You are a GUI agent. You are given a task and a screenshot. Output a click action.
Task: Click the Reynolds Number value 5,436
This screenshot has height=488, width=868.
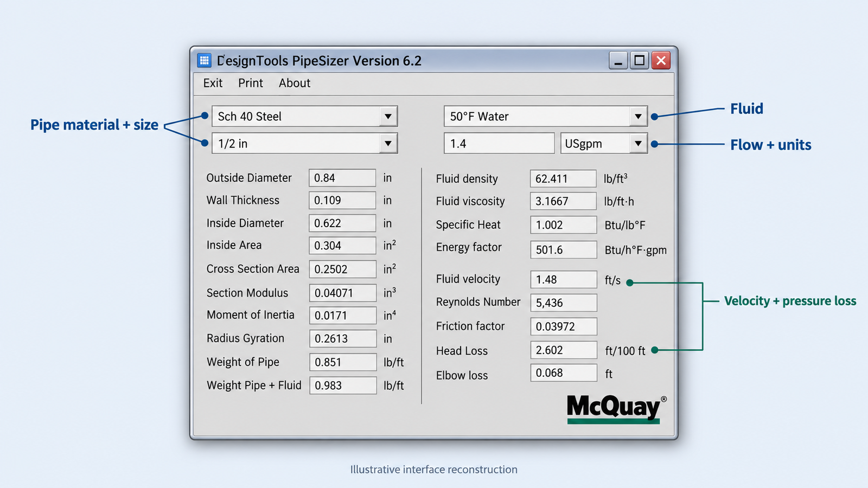coord(564,303)
